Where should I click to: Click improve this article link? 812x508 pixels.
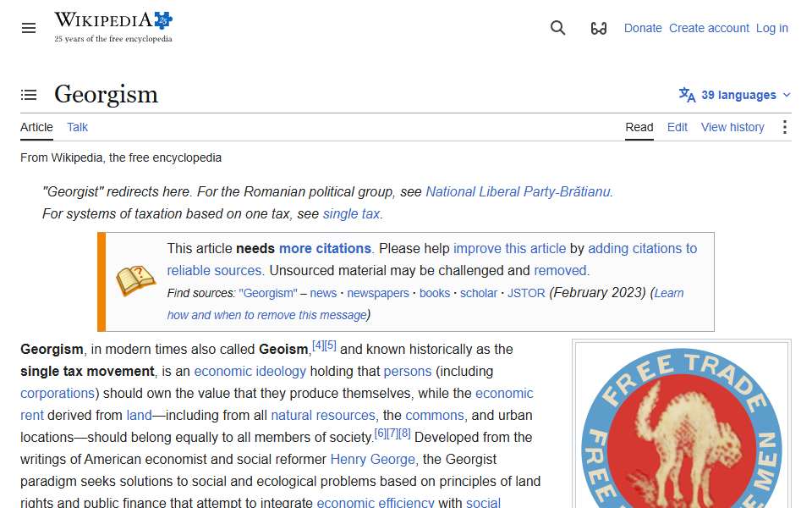point(509,248)
